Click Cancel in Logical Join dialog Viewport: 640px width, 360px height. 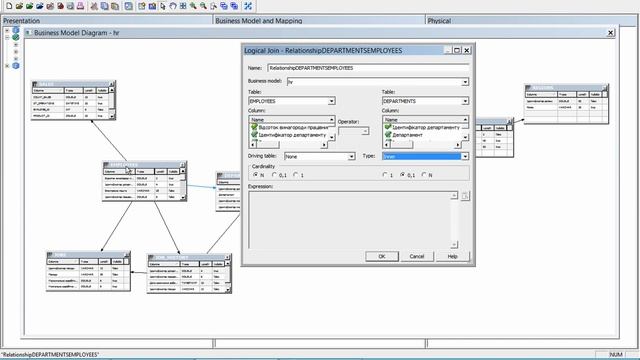[x=417, y=256]
